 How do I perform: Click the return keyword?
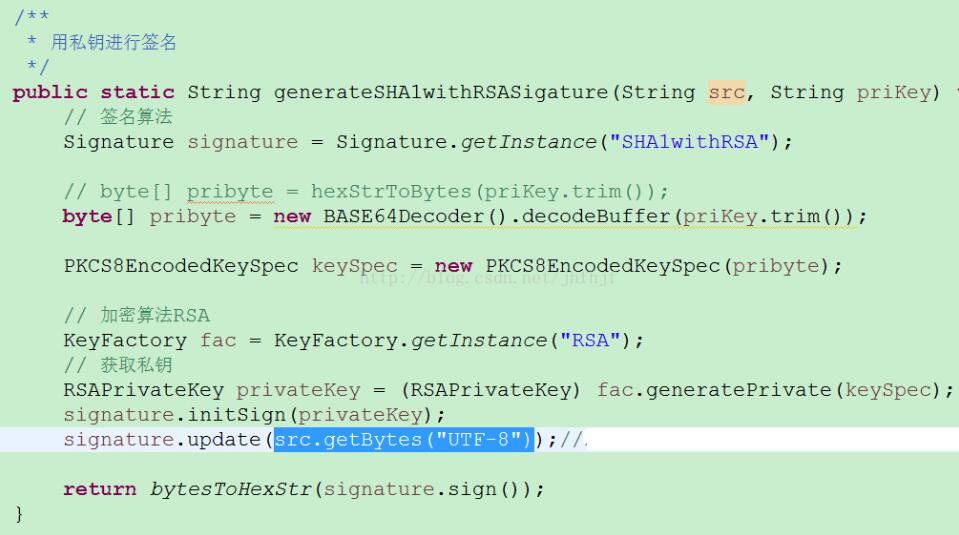coord(99,489)
